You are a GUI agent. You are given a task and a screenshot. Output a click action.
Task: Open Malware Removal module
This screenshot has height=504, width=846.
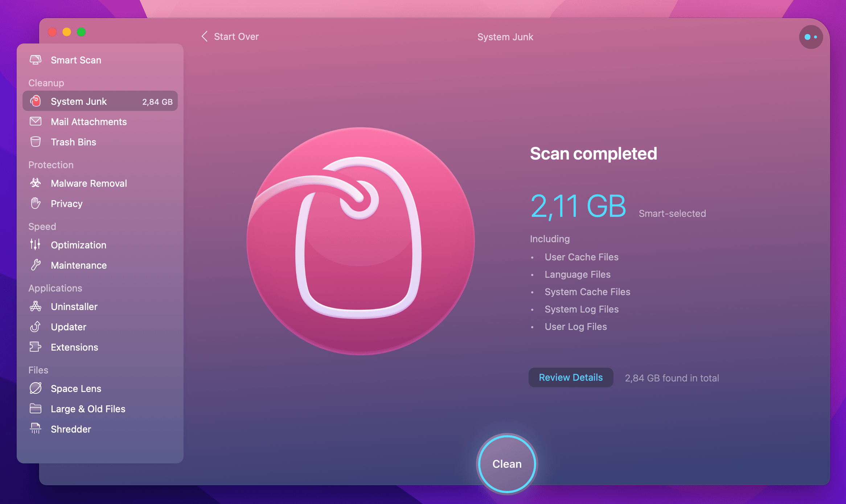click(100, 183)
